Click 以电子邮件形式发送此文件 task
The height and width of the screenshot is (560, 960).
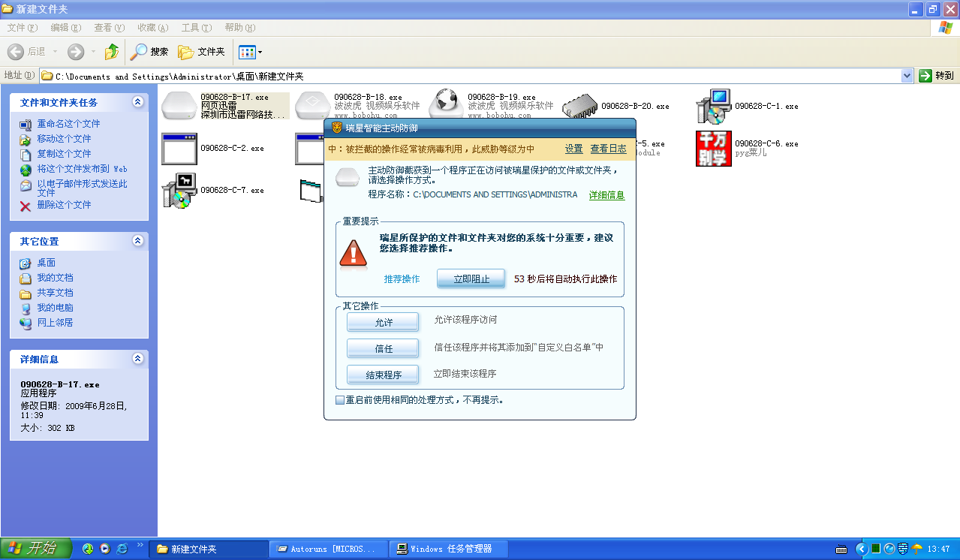[82, 188]
